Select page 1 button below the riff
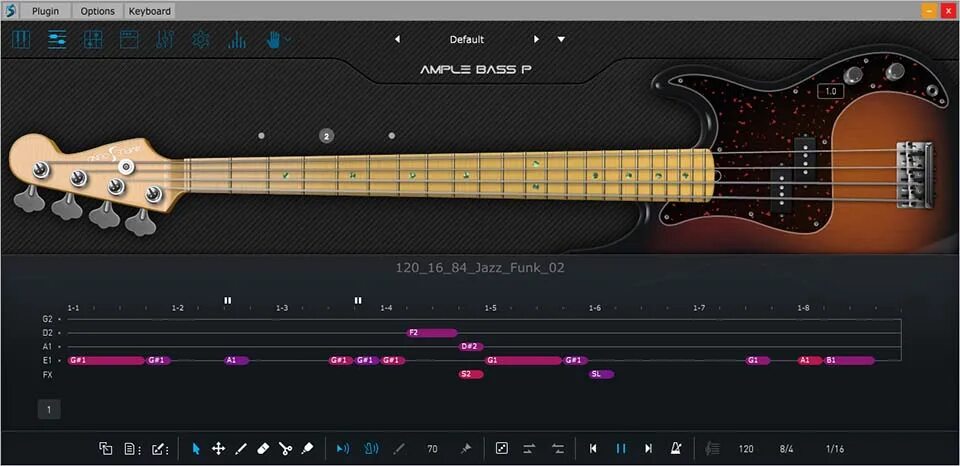 (x=49, y=409)
